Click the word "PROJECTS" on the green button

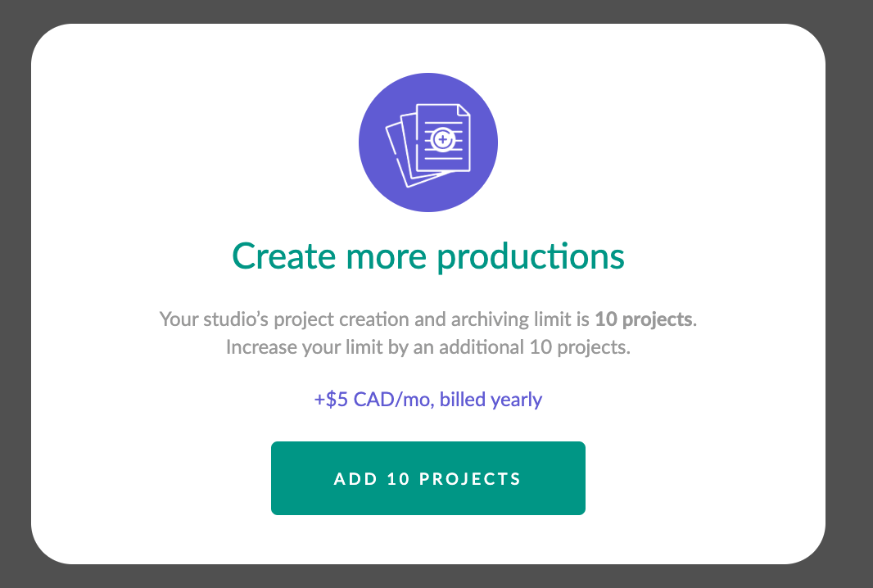[x=470, y=479]
